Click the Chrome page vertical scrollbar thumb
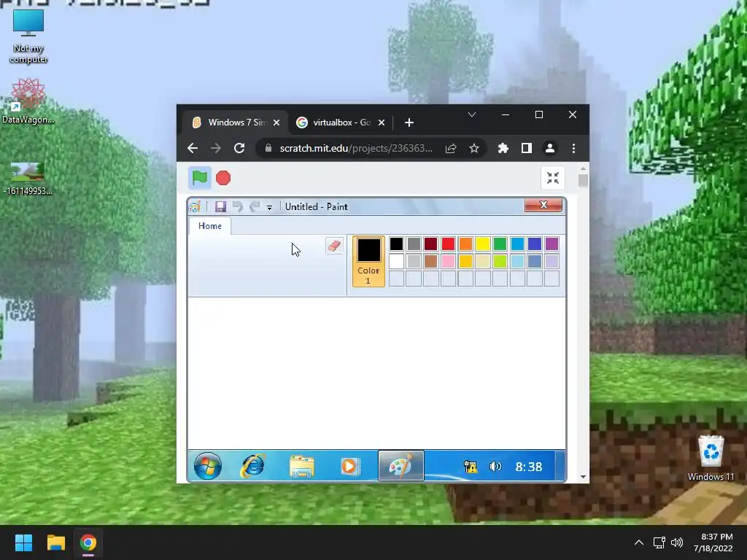This screenshot has height=560, width=747. click(x=583, y=181)
